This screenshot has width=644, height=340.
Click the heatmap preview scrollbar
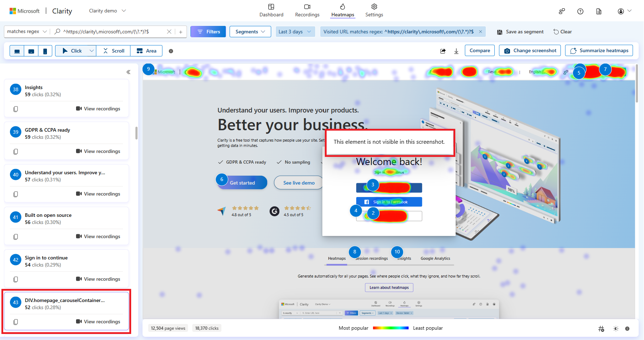point(637,83)
